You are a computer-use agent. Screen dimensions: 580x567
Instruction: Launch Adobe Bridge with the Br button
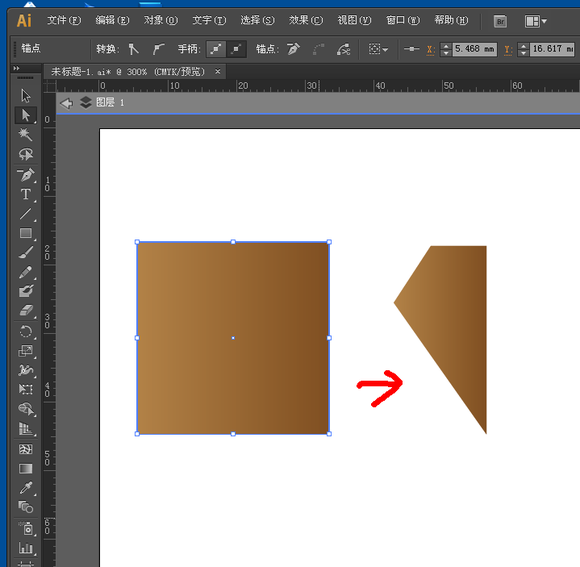[x=500, y=21]
